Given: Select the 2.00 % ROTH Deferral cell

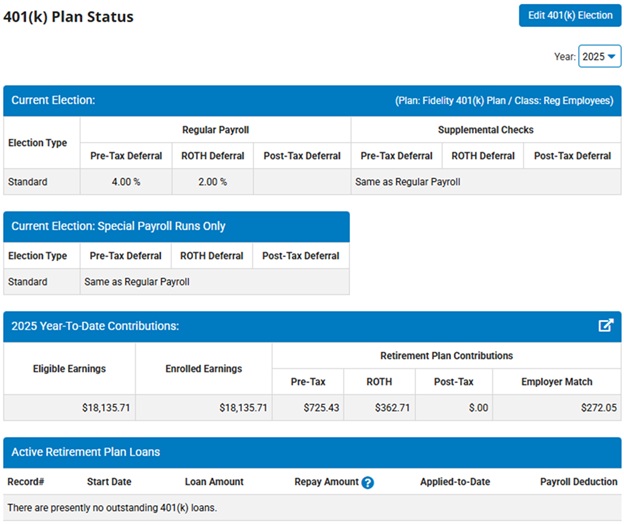Looking at the screenshot, I should [x=212, y=182].
